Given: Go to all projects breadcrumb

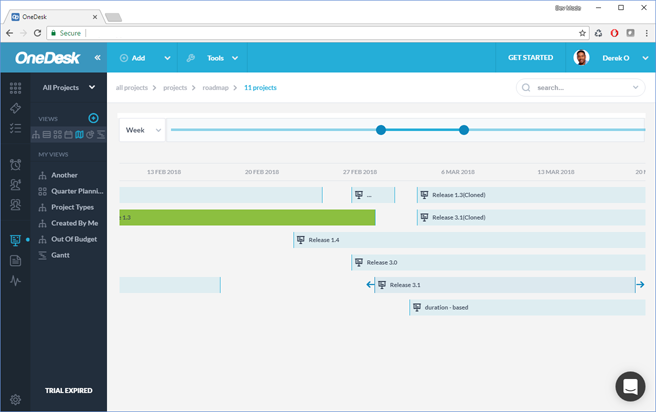Looking at the screenshot, I should tap(132, 87).
